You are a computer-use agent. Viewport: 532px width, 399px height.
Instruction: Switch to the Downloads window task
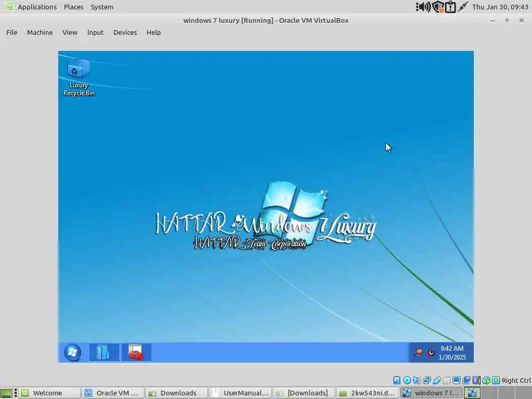tap(177, 393)
